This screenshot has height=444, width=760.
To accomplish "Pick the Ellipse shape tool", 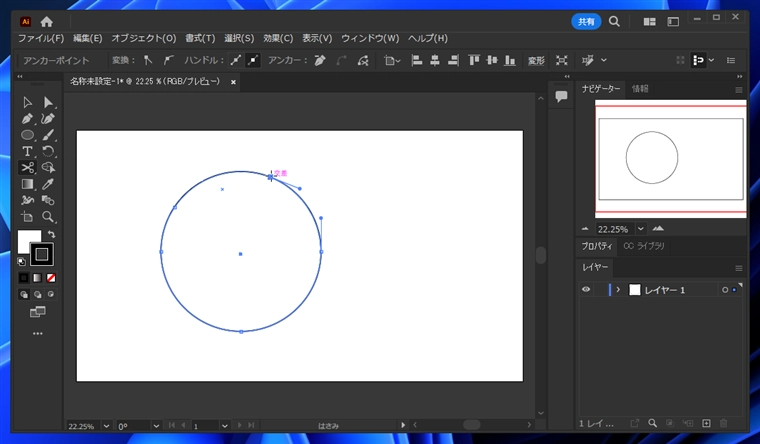I will coord(27,135).
